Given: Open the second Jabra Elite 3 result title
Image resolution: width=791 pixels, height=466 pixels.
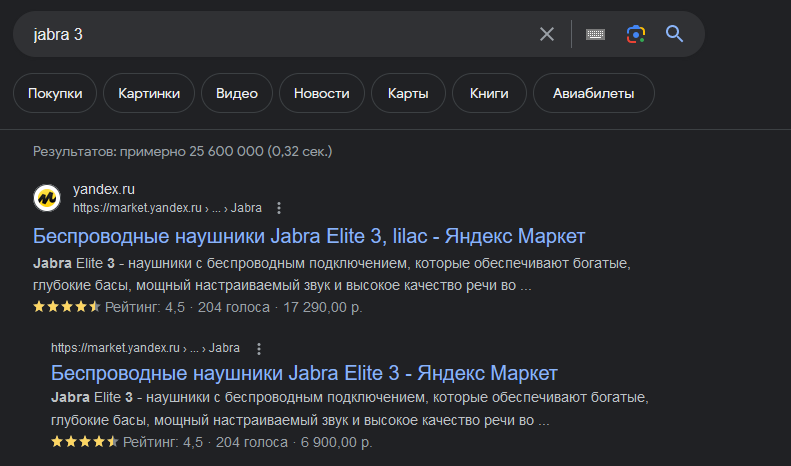Looking at the screenshot, I should coord(304,374).
